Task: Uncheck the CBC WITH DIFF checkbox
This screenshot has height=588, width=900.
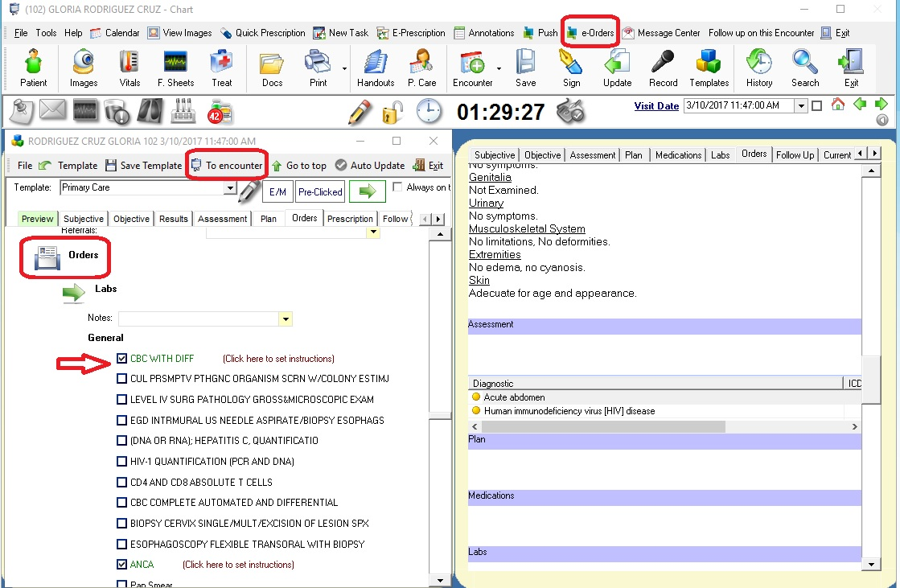Action: [x=121, y=359]
